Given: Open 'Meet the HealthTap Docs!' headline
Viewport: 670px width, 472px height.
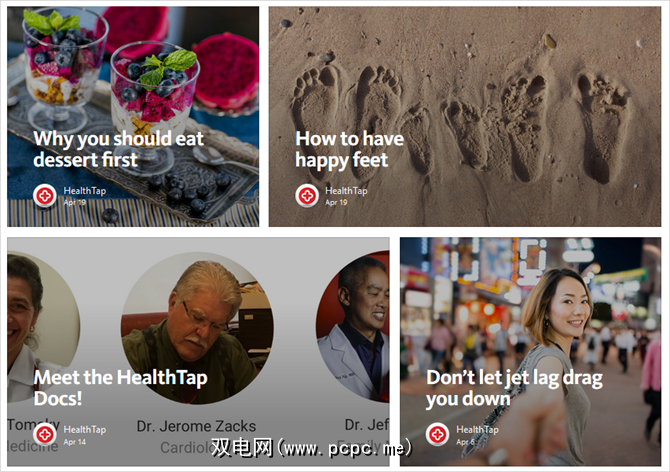Looking at the screenshot, I should pyautogui.click(x=120, y=388).
